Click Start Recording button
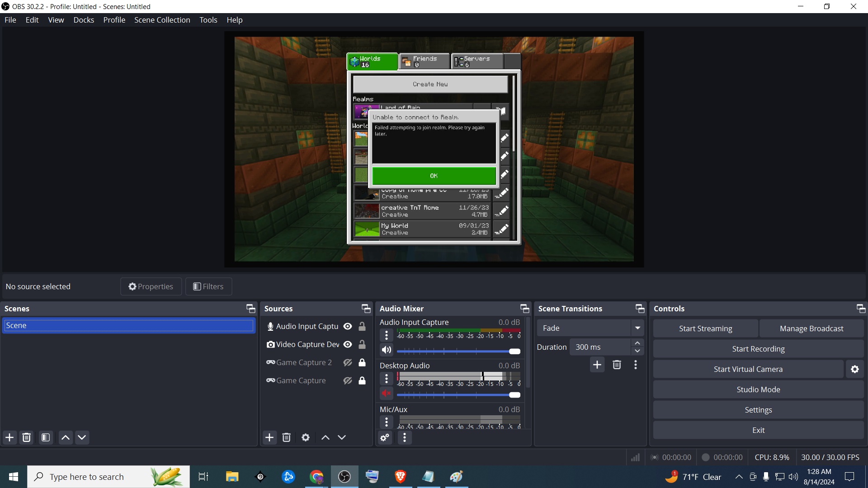This screenshot has width=868, height=488. pyautogui.click(x=758, y=349)
